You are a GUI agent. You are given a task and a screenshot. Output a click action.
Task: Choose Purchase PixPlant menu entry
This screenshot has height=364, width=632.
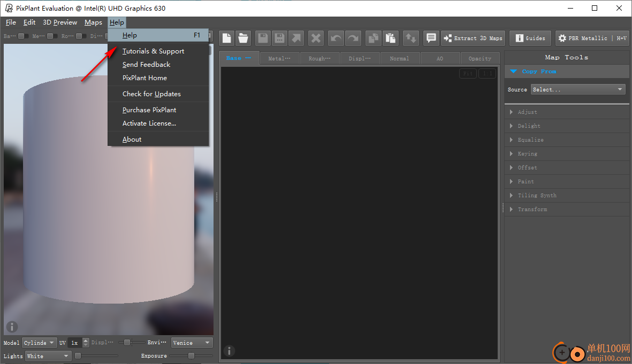[x=158, y=110]
